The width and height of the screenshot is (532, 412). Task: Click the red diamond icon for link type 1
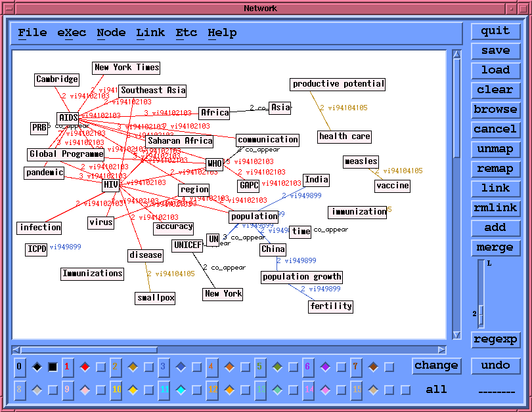pos(85,367)
